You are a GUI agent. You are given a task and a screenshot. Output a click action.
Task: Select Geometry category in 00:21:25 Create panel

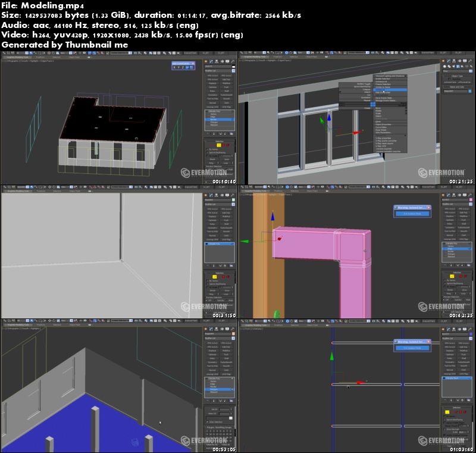click(444, 66)
